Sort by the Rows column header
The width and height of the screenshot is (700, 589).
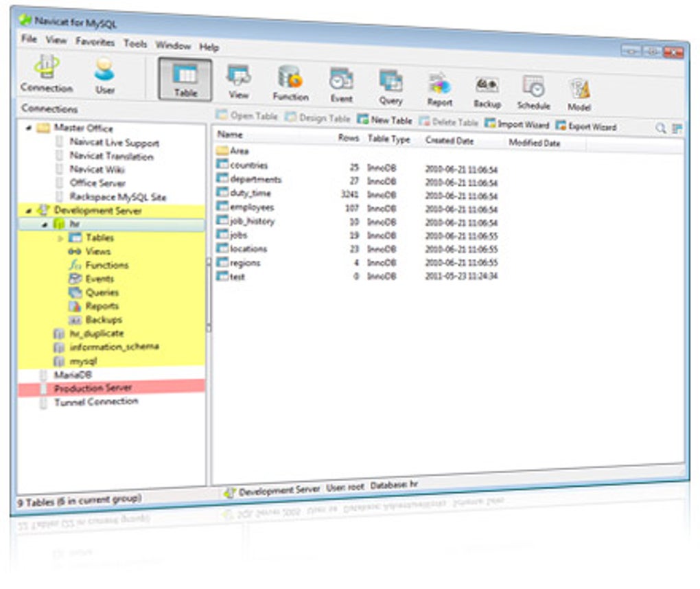click(348, 137)
